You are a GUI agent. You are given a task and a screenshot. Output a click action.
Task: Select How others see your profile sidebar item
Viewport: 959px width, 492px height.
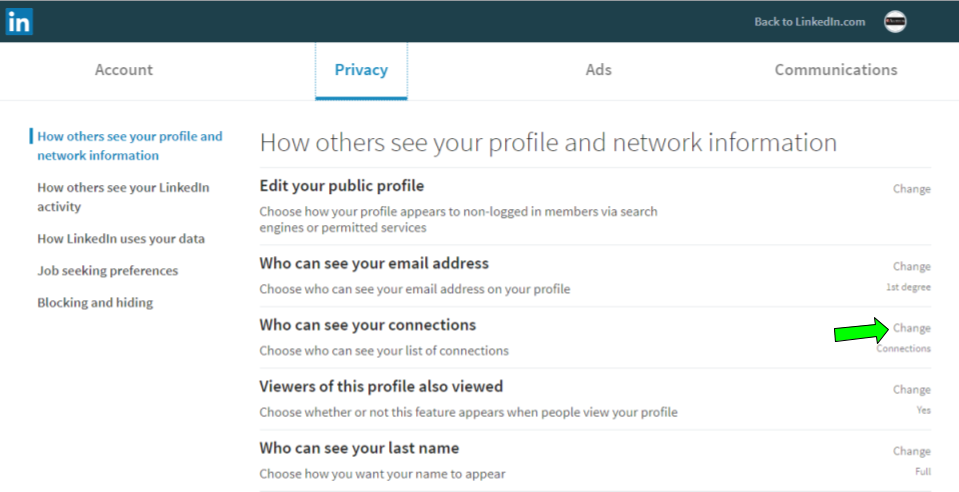tap(129, 146)
